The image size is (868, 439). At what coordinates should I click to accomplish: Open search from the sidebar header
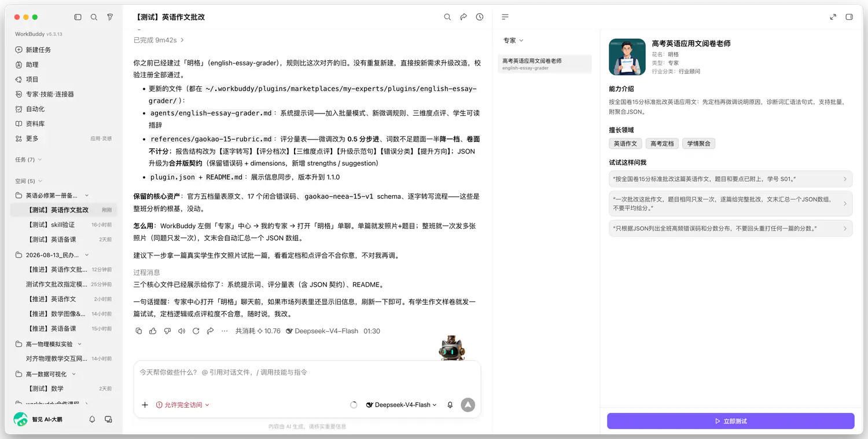pyautogui.click(x=94, y=17)
